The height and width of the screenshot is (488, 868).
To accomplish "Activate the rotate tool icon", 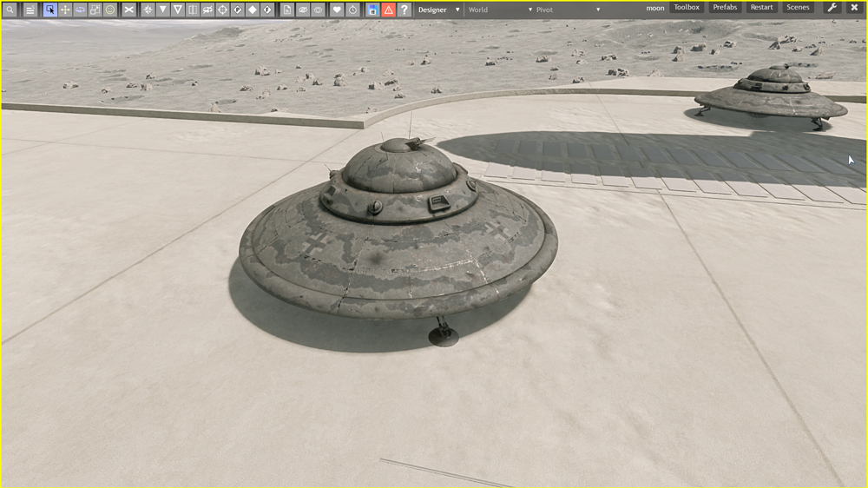I will point(80,10).
